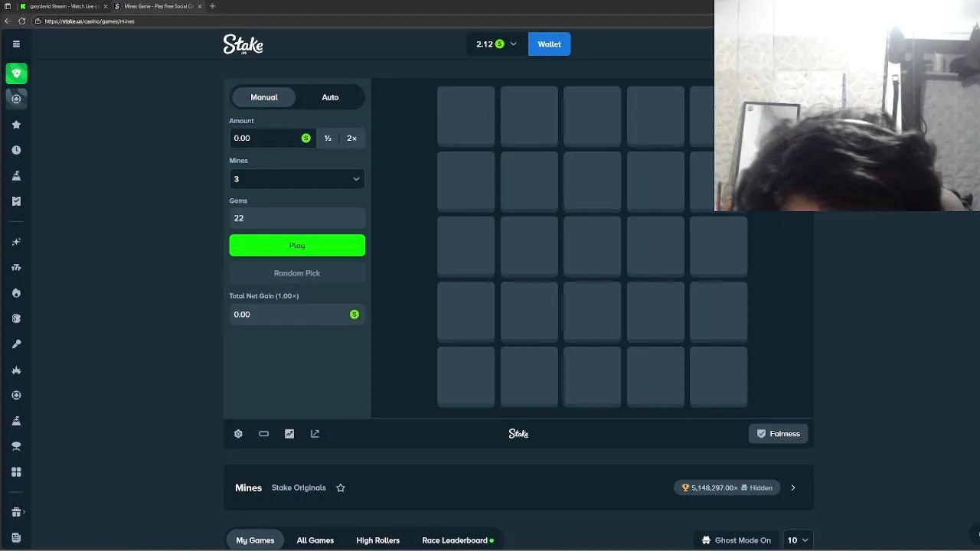
Task: Open the Race Leaderboard tab
Action: (458, 540)
